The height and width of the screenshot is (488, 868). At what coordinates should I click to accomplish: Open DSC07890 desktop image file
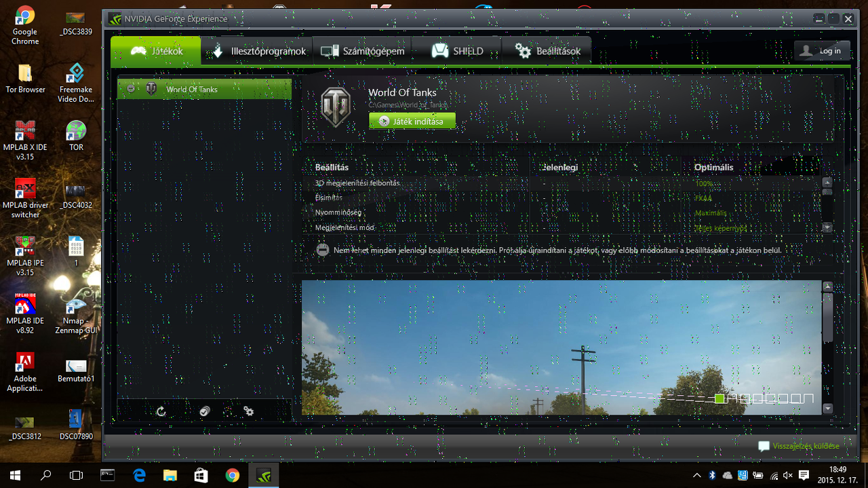tap(76, 425)
